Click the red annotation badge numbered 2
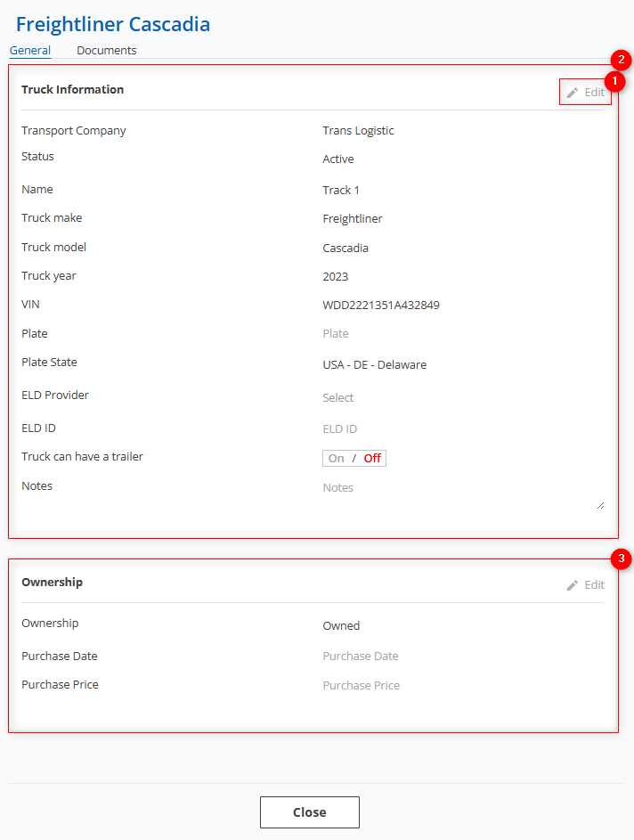The width and height of the screenshot is (634, 840). (622, 61)
